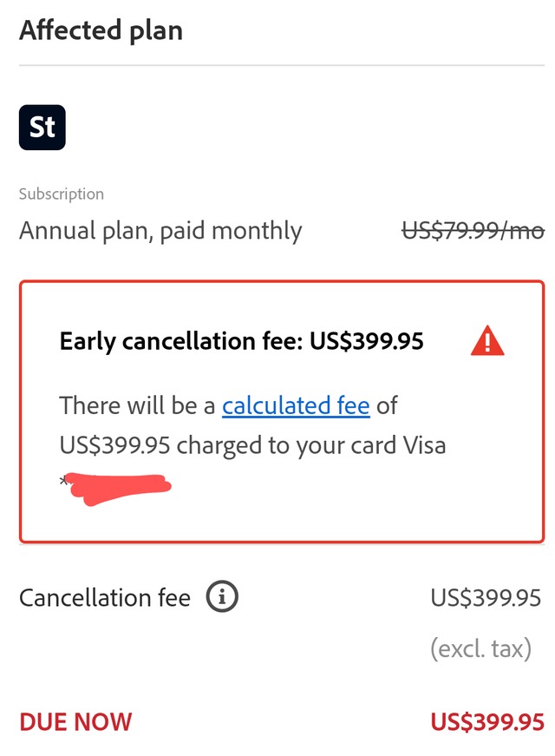
Task: Click the "Subscription" label
Action: tap(62, 194)
